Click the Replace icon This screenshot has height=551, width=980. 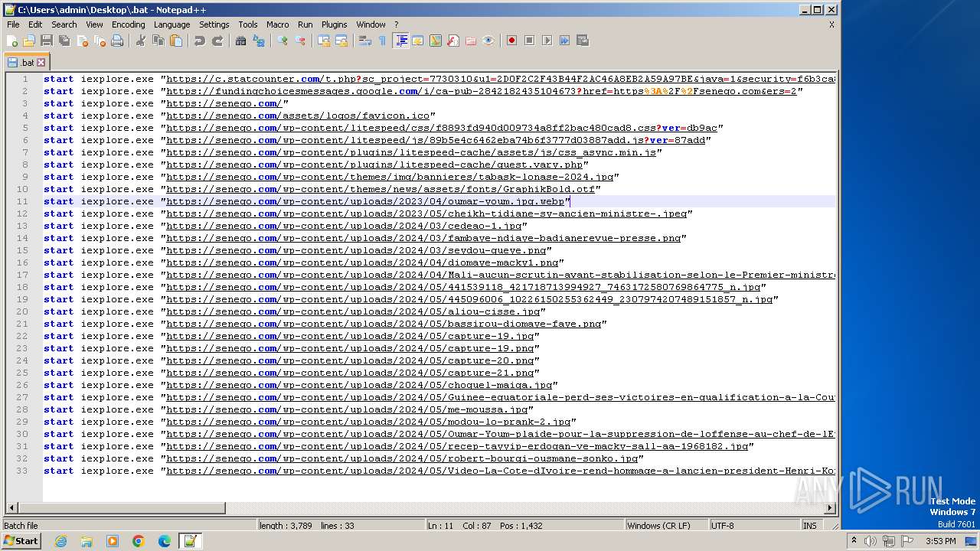(259, 41)
